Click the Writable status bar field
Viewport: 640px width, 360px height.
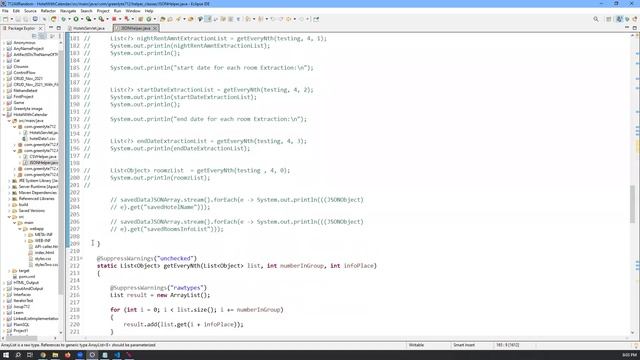pos(416,345)
